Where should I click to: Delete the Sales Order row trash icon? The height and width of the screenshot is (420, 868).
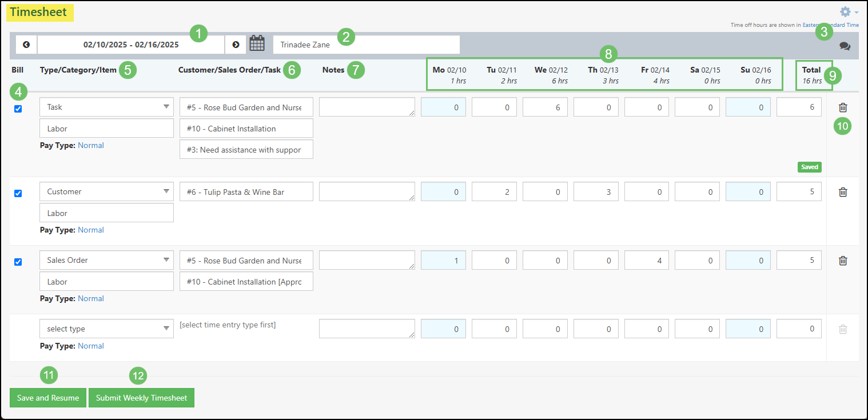point(843,261)
